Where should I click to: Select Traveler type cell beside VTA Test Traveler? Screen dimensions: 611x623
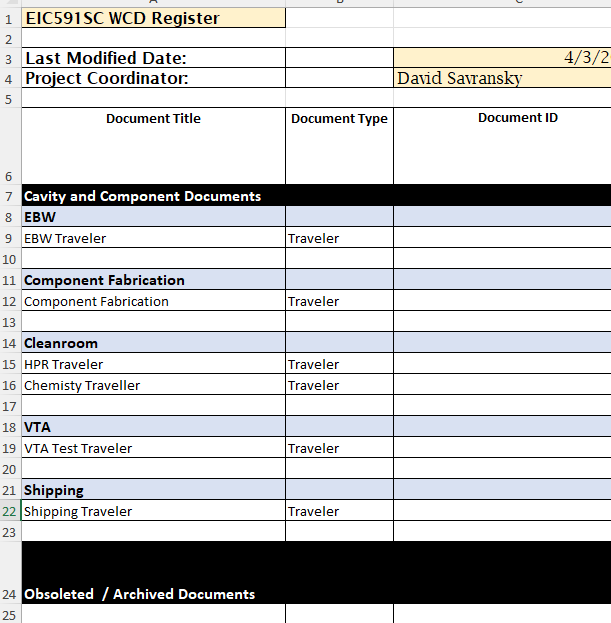pyautogui.click(x=339, y=448)
